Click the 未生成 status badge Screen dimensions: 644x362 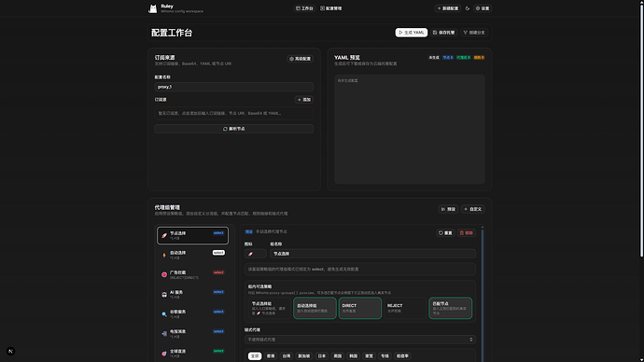(x=434, y=58)
